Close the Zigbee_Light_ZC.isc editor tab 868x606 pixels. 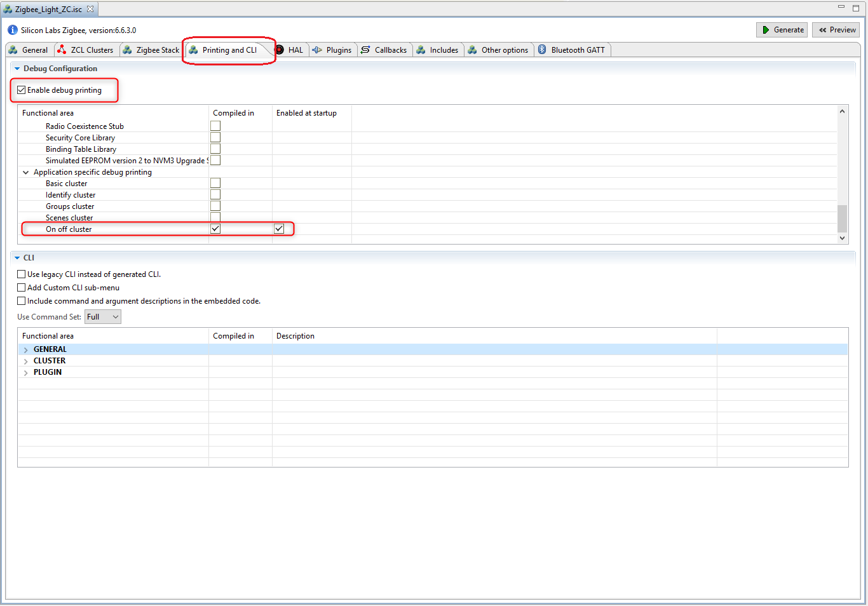tap(90, 9)
